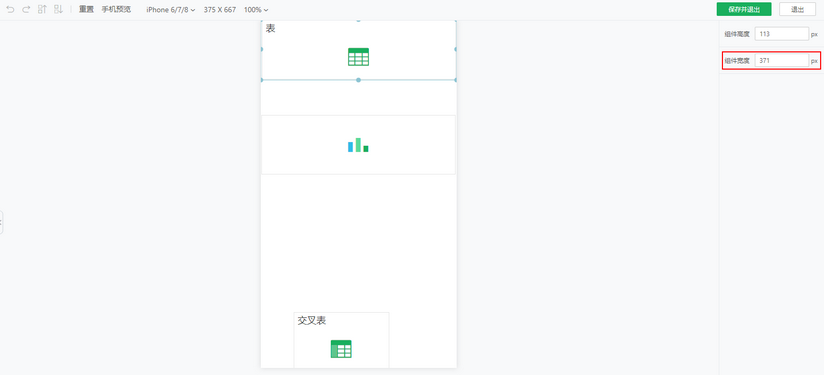Viewport: 824px width, 375px height.
Task: Click the 组件宽度 field showing 371
Action: click(x=781, y=60)
